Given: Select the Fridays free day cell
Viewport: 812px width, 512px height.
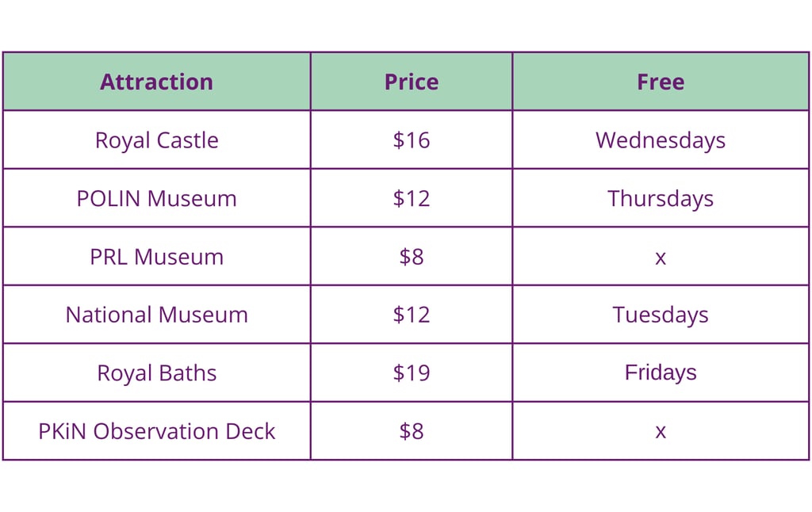Looking at the screenshot, I should pyautogui.click(x=660, y=373).
